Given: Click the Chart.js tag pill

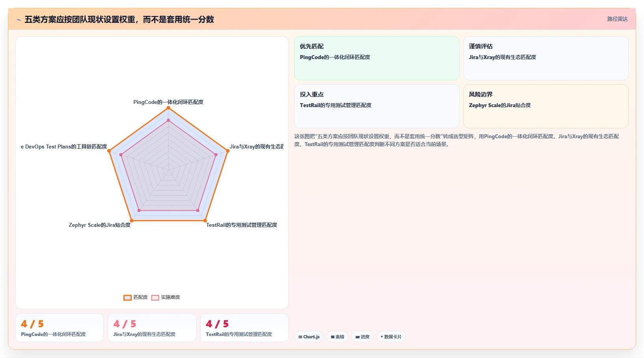Looking at the screenshot, I should [309, 337].
